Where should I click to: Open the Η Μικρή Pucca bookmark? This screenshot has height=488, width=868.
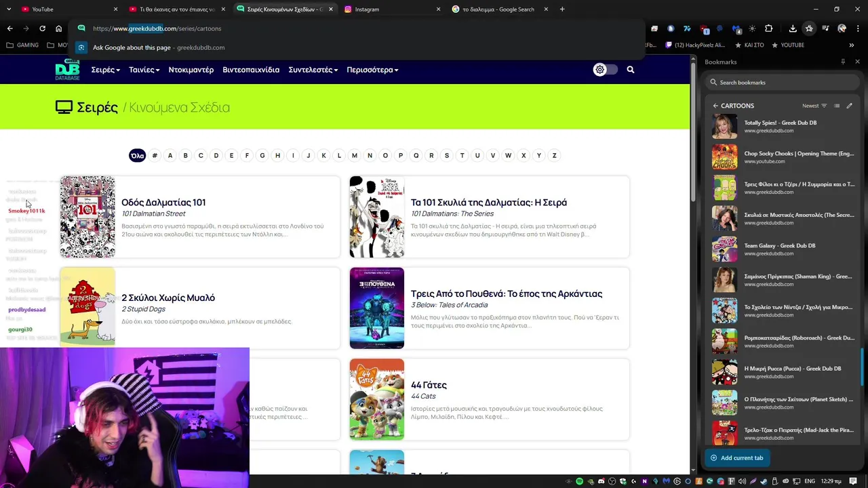783,372
